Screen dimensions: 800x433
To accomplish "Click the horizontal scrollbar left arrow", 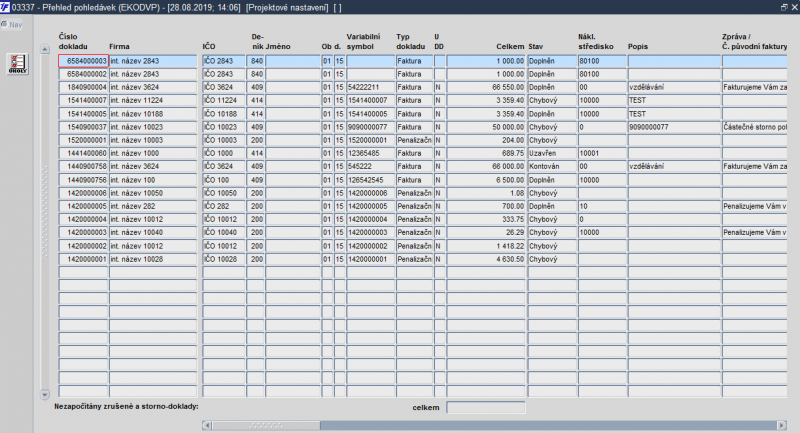I will tap(207, 425).
